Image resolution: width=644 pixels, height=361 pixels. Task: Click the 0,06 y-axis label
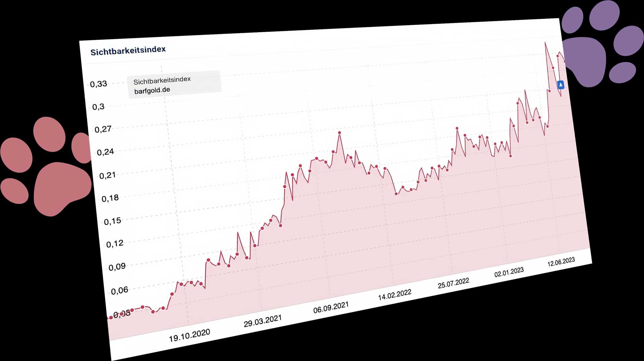[119, 290]
